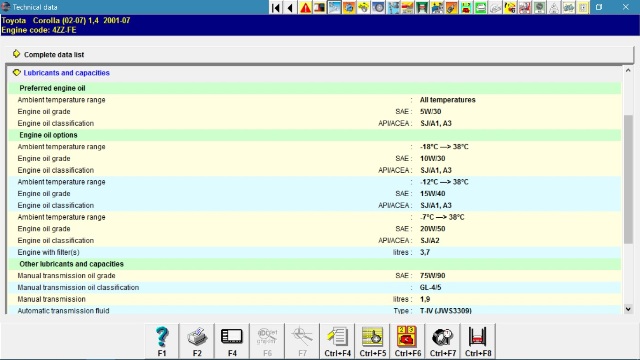Click the Ctrl+F4 notes document button
The image size is (640, 360).
coord(338,341)
